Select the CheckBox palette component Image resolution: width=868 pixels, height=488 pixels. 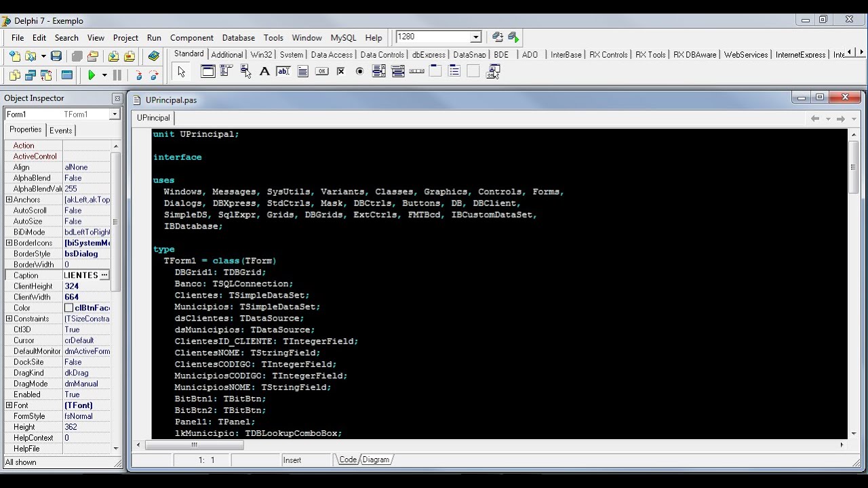click(x=340, y=71)
